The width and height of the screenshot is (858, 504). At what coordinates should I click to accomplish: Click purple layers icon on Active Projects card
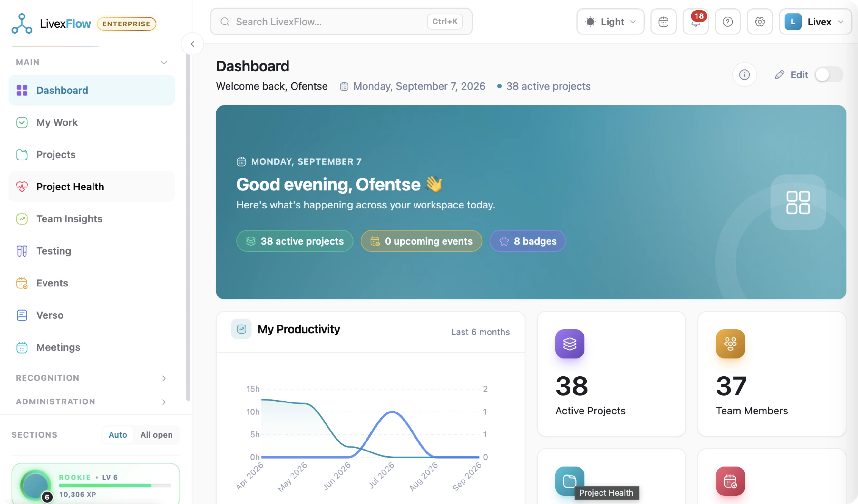(x=570, y=344)
